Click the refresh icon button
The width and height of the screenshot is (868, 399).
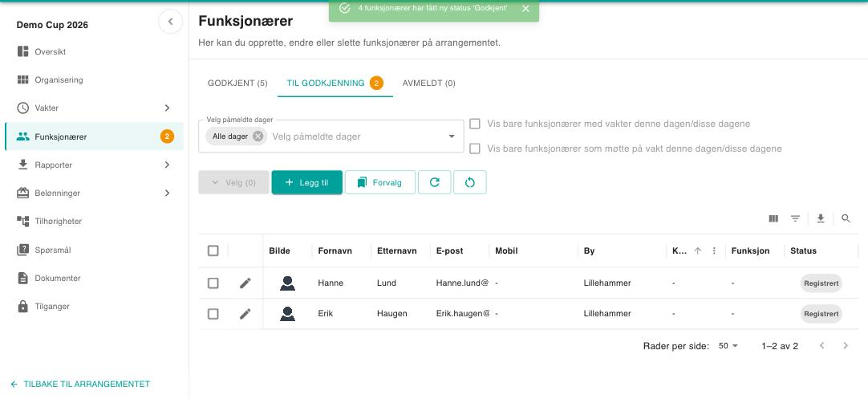(x=435, y=182)
